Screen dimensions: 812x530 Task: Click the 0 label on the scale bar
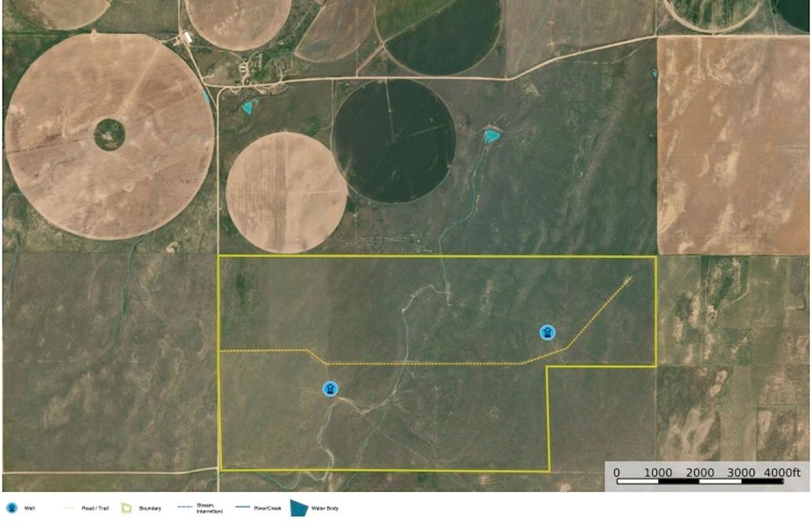point(616,472)
